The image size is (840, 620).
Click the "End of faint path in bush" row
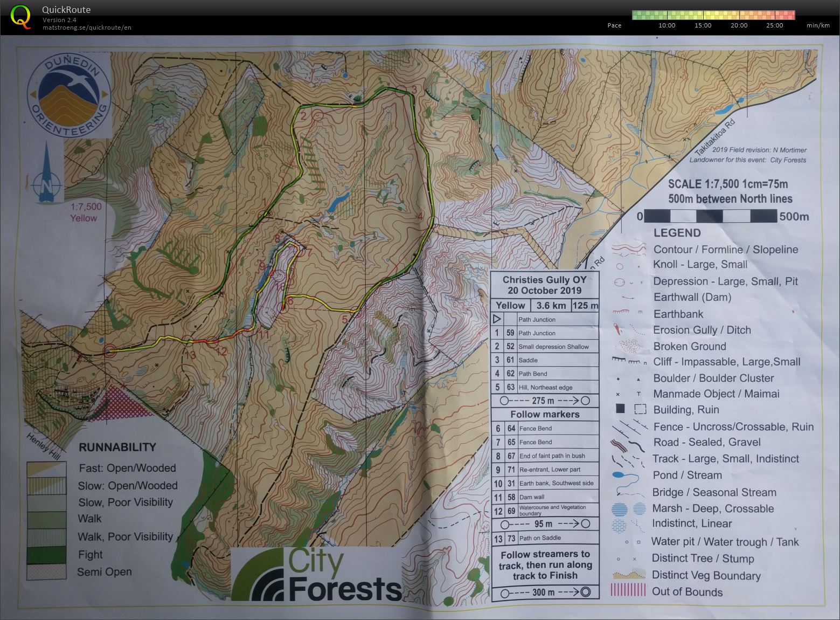tap(545, 456)
